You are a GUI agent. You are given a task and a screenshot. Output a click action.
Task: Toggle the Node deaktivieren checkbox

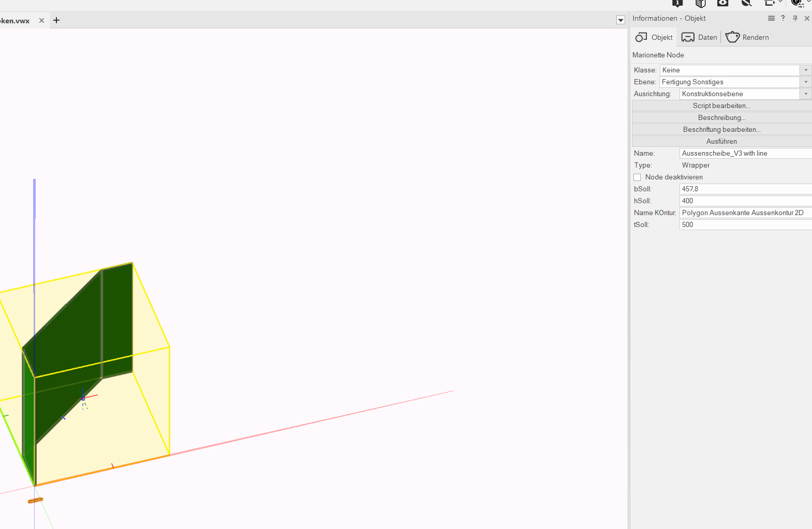pos(637,177)
